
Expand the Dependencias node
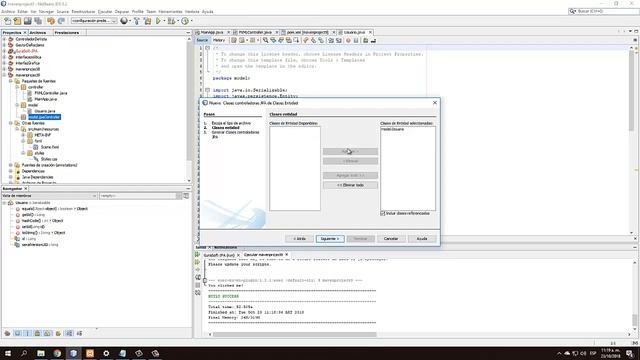[x=11, y=171]
